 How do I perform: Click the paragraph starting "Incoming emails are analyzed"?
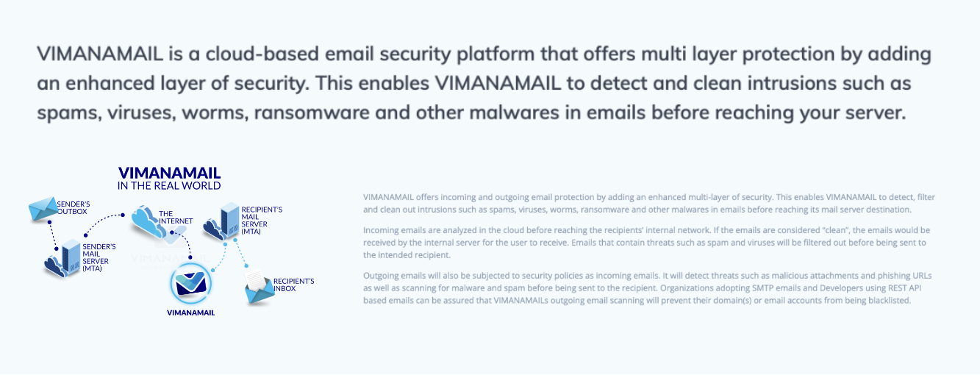(647, 243)
